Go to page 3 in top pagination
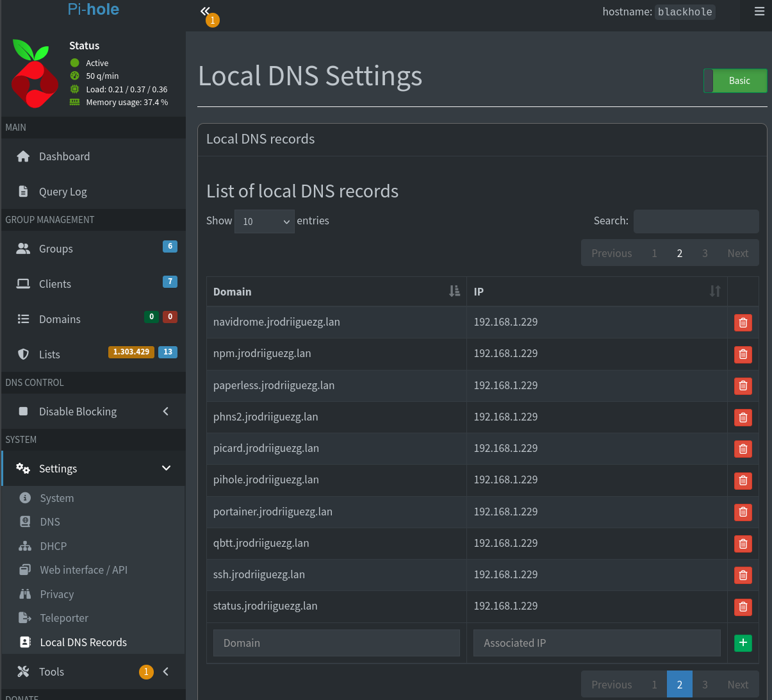The height and width of the screenshot is (700, 772). 705,253
